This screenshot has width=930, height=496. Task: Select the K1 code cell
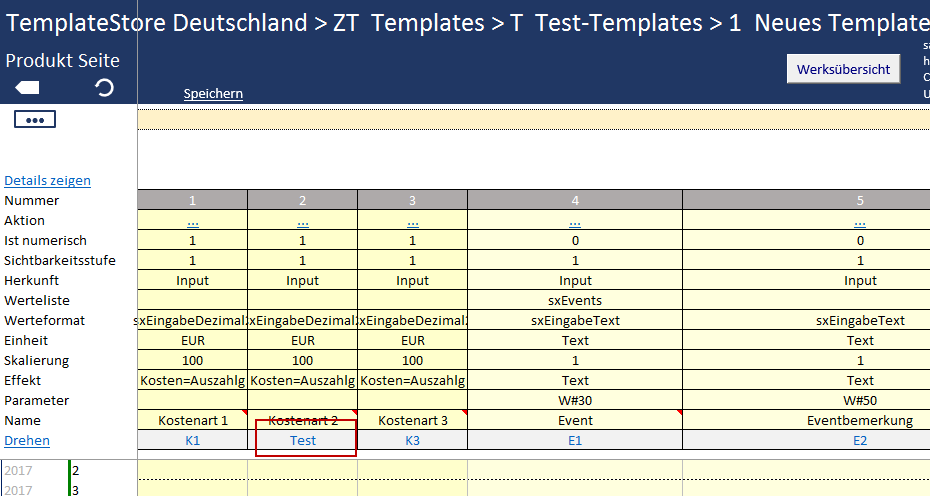pos(192,441)
